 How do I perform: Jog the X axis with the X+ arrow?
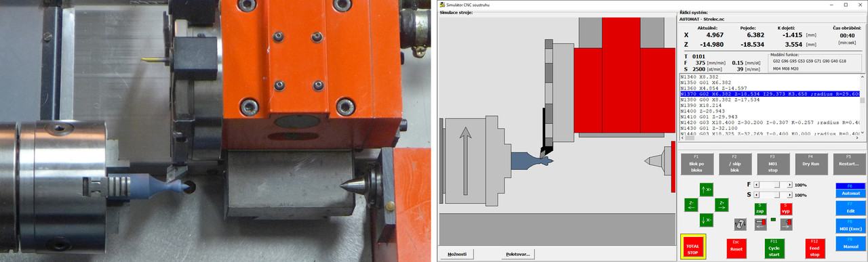pos(707,189)
